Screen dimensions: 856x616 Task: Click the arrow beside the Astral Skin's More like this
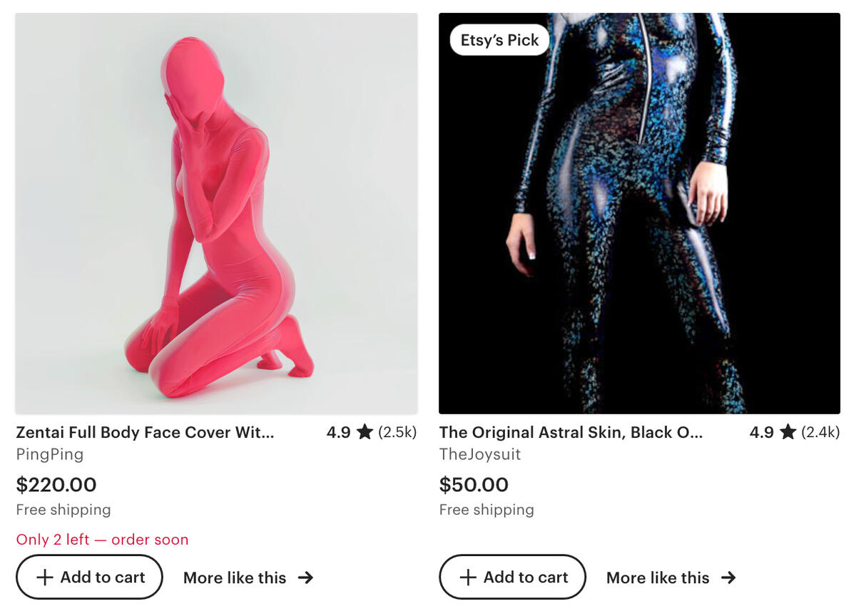coord(728,577)
